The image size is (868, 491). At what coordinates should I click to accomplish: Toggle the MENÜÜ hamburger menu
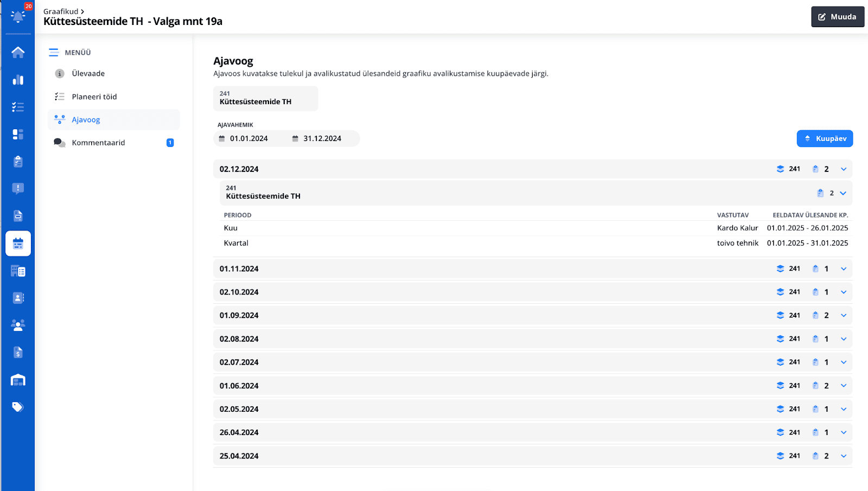tap(54, 53)
